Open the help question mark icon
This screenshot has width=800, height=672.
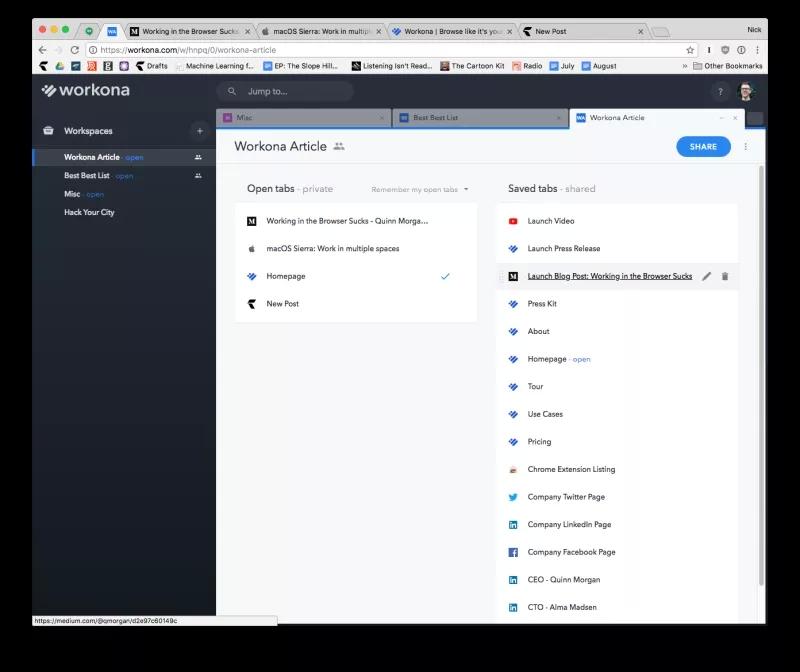[x=720, y=92]
